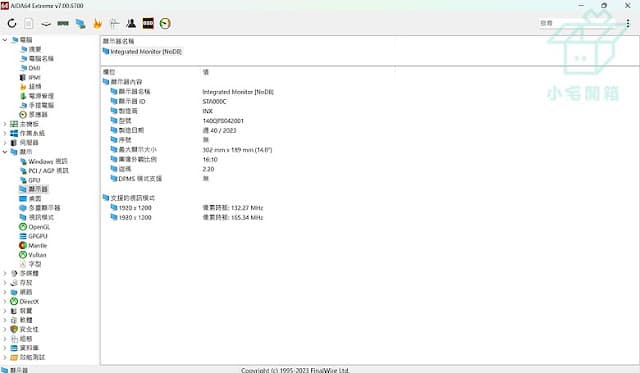Click the manufacturer value INX

[207, 111]
